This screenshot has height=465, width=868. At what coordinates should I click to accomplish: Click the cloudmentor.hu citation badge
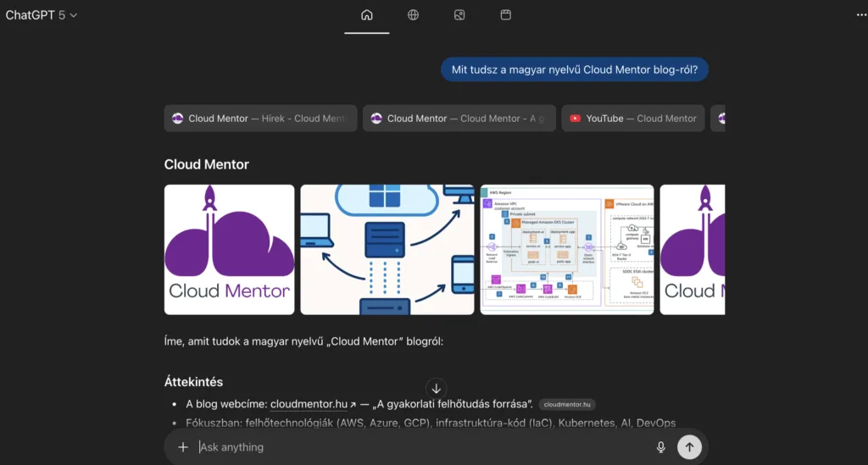pyautogui.click(x=567, y=405)
